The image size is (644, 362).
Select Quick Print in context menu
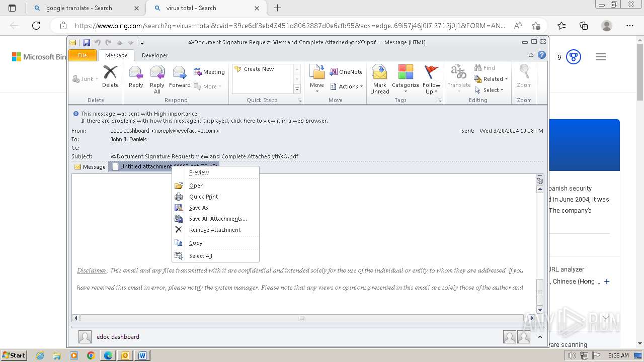coord(215,197)
